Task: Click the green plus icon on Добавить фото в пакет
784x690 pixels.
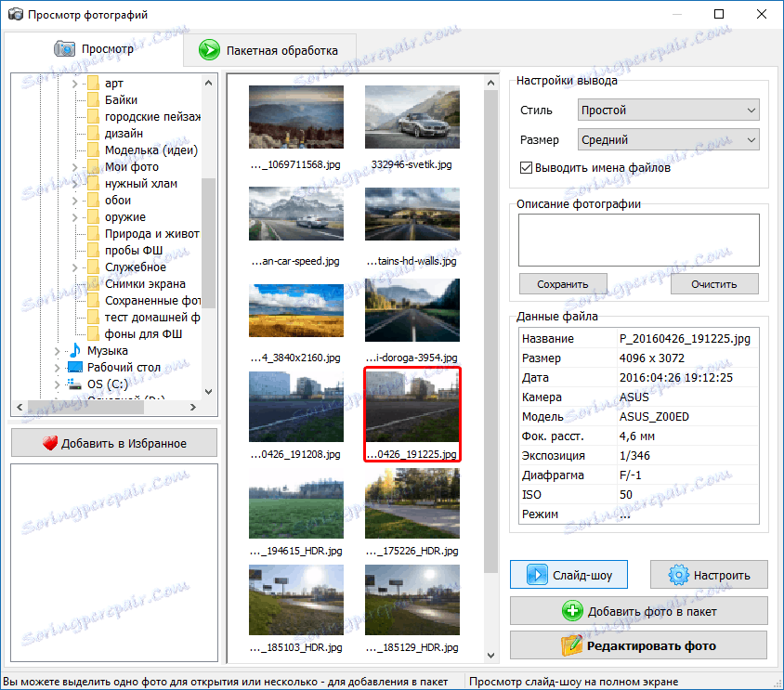Action: coord(572,611)
